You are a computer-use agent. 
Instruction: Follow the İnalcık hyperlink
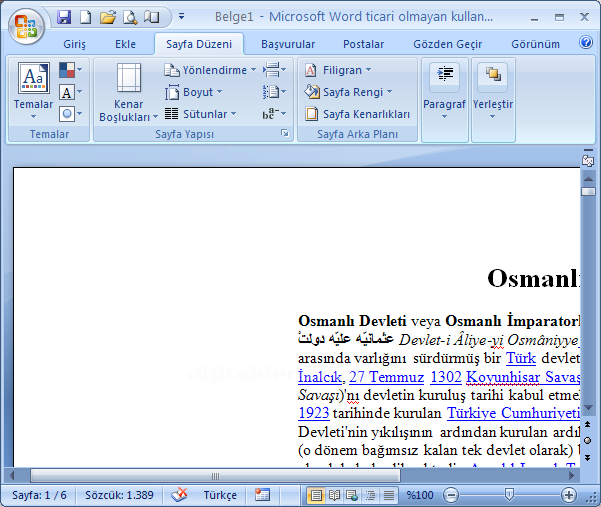(x=320, y=377)
